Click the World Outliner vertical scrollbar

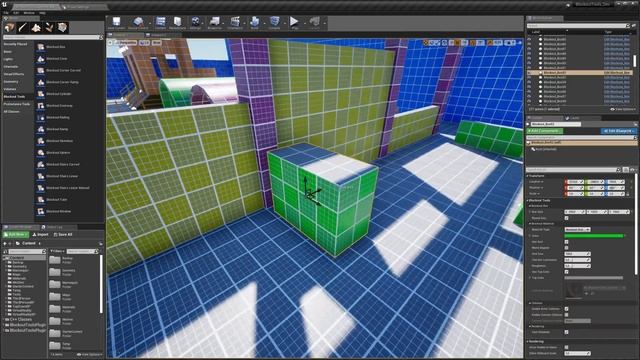pos(634,61)
